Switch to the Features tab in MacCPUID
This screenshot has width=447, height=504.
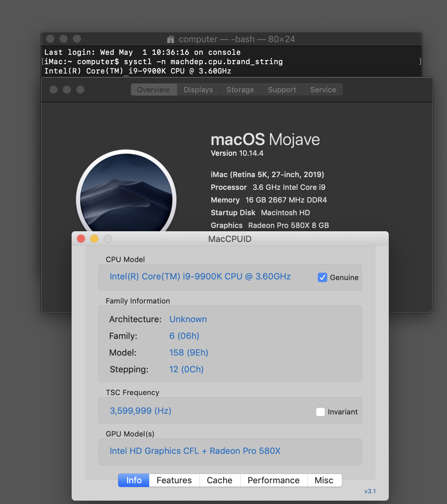point(174,480)
